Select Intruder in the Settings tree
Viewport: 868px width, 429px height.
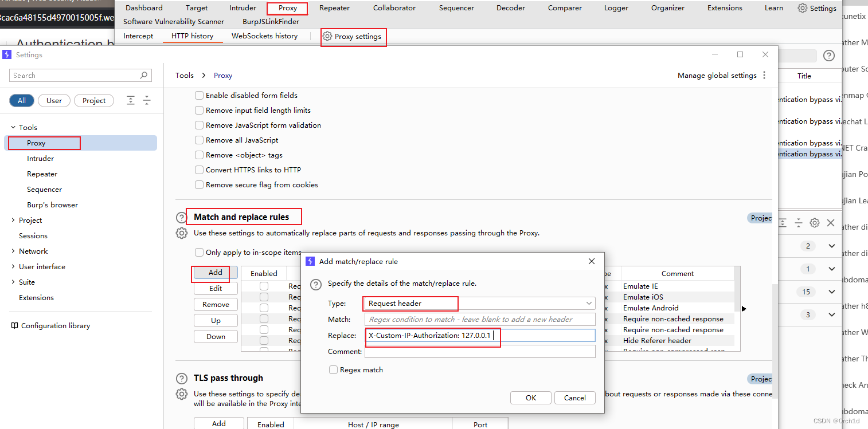click(x=40, y=159)
